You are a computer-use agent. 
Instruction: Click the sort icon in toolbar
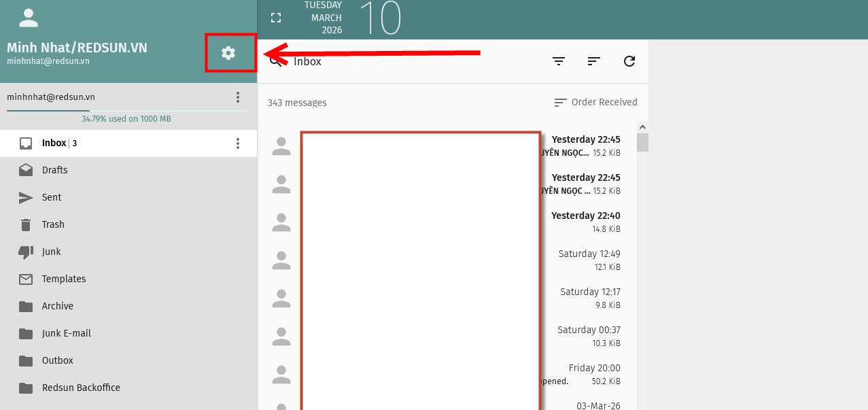[x=594, y=61]
